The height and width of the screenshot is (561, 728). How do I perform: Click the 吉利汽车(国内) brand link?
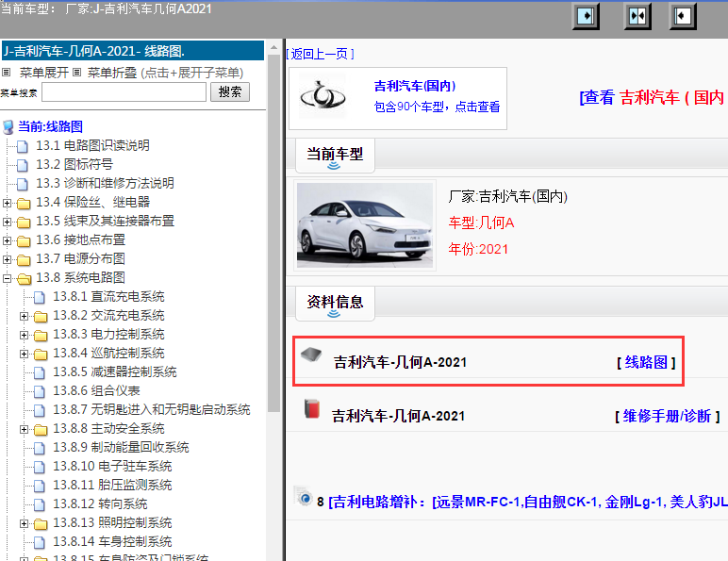(415, 86)
